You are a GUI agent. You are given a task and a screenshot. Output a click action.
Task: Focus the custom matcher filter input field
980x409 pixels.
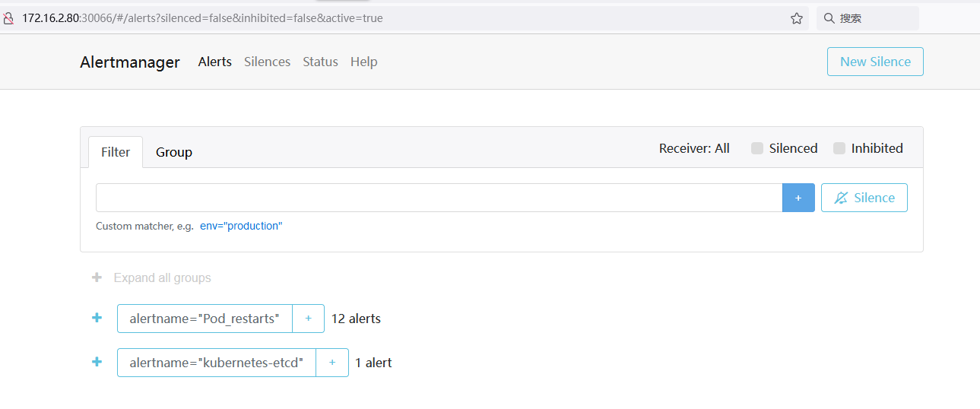coord(439,198)
